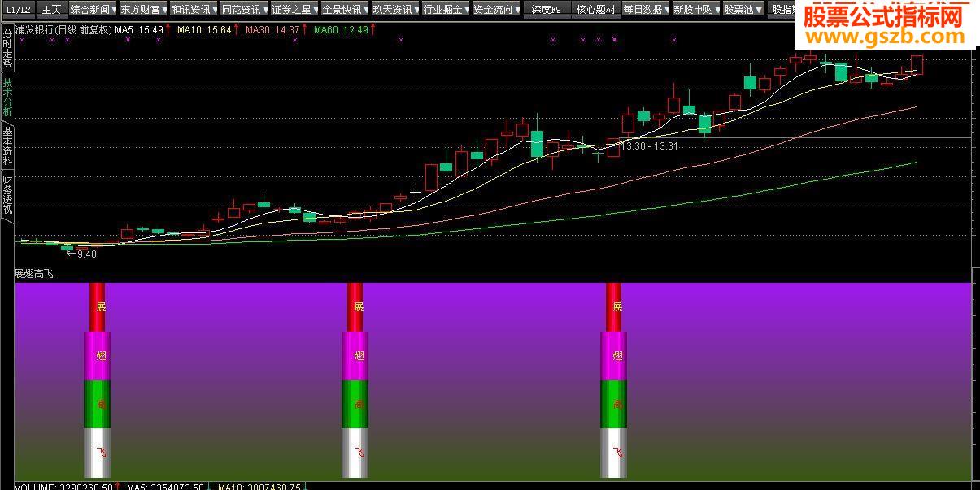Open the 基本资料 side tab

pyautogui.click(x=7, y=146)
